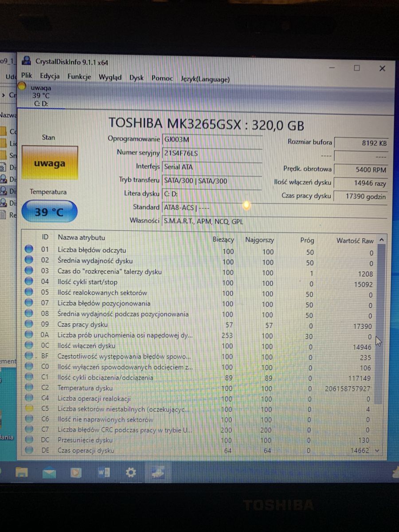Image resolution: width=399 pixels, height=532 pixels.
Task: Open File Explorer from the taskbar
Action: pos(22,473)
